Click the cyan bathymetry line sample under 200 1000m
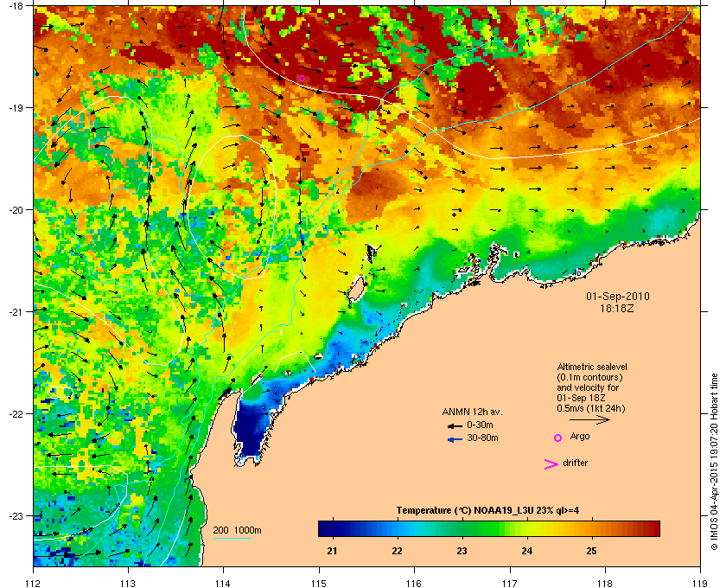The image size is (726, 588). pos(232,539)
